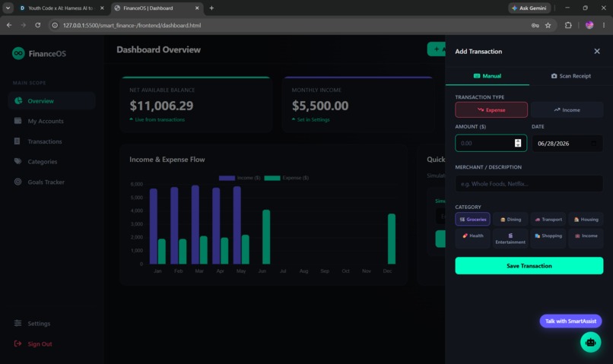This screenshot has height=364, width=613.
Task: Select Expense transaction type
Action: pyautogui.click(x=491, y=109)
